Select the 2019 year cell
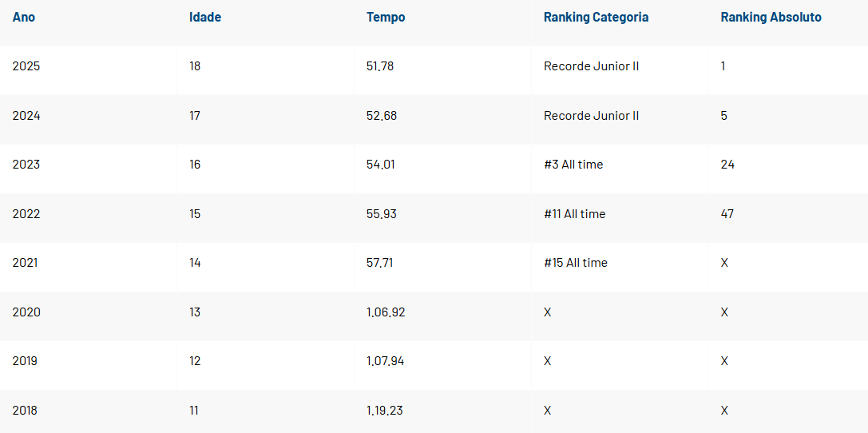Image resolution: width=868 pixels, height=433 pixels. click(x=26, y=361)
